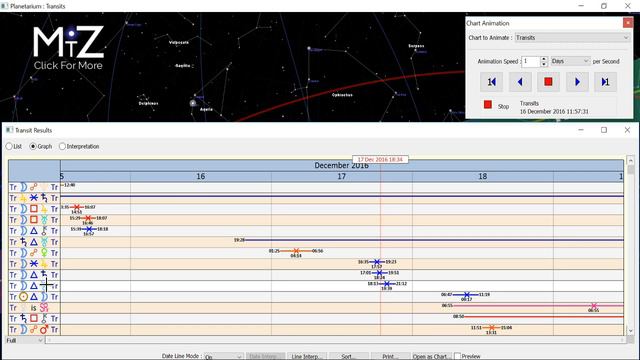Click the day 18 column header
640x360 pixels.
(482, 176)
